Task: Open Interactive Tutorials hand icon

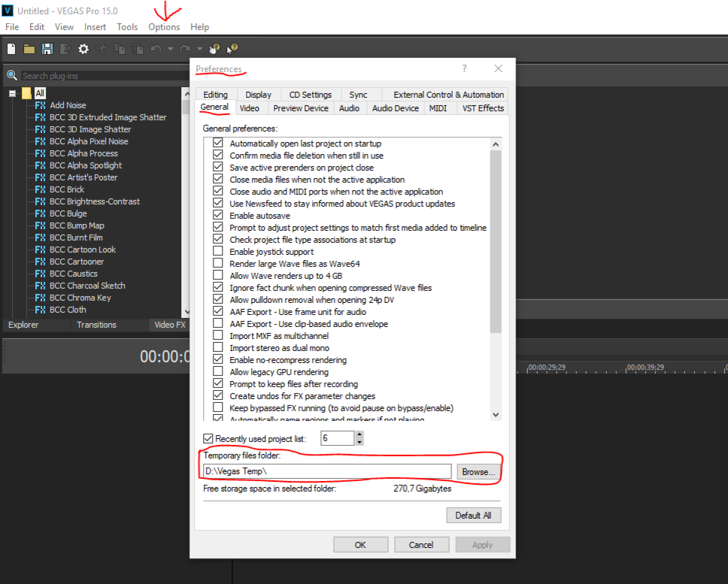Action: [214, 49]
